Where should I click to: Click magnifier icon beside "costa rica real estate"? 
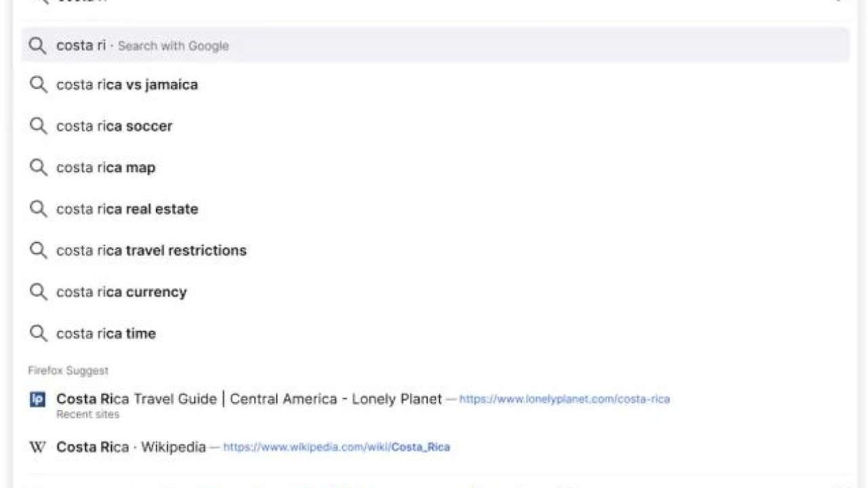38,209
